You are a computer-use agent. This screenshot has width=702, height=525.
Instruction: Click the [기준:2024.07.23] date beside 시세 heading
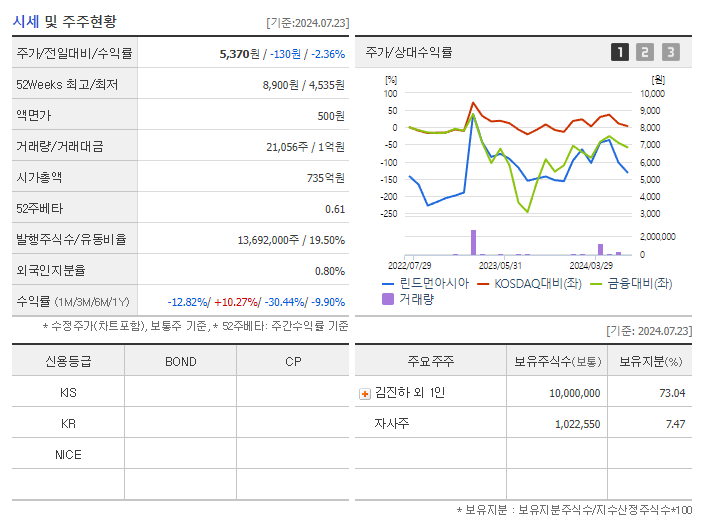point(308,23)
